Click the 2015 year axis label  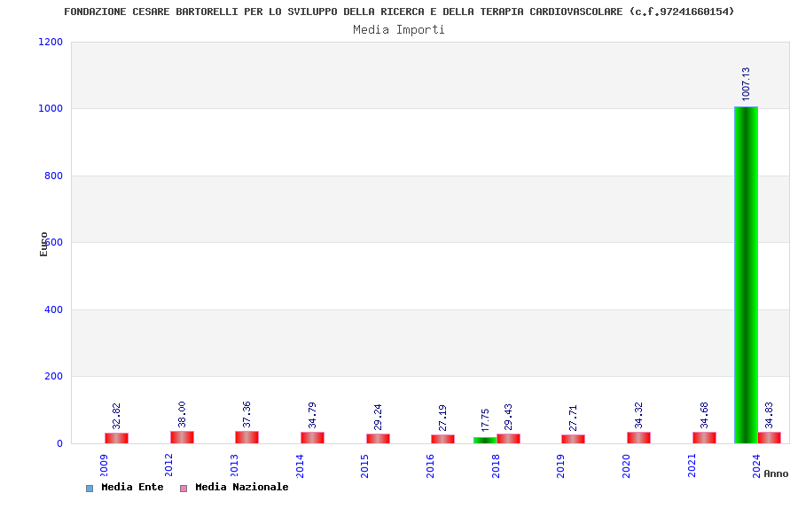pyautogui.click(x=365, y=465)
